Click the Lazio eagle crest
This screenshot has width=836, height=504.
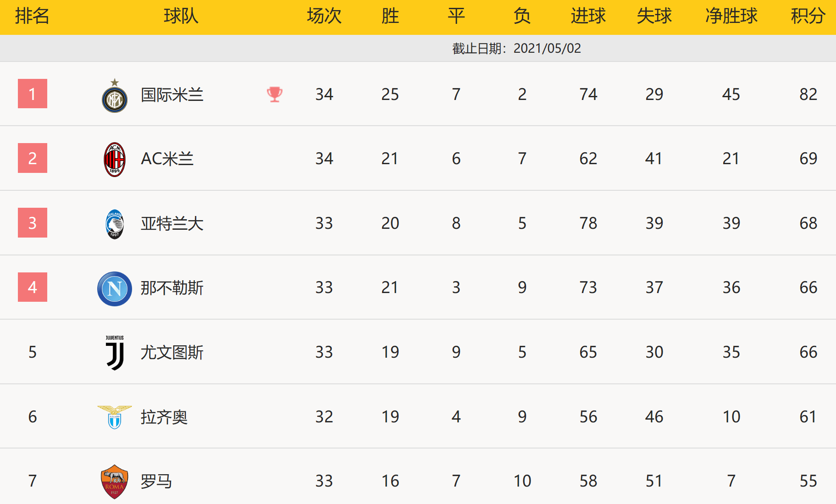(115, 417)
